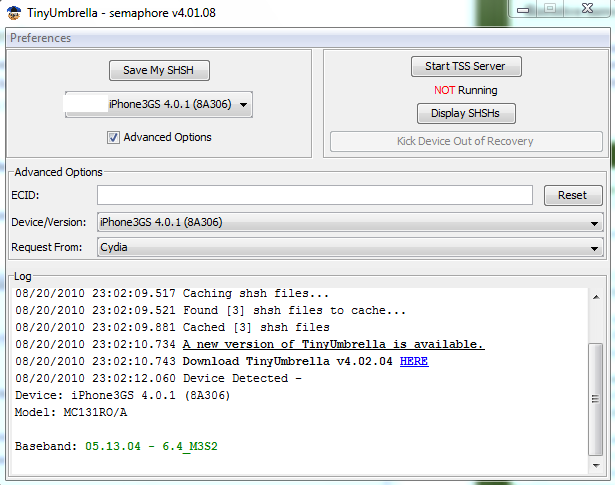Open the Preferences menu
The image size is (615, 485).
41,38
